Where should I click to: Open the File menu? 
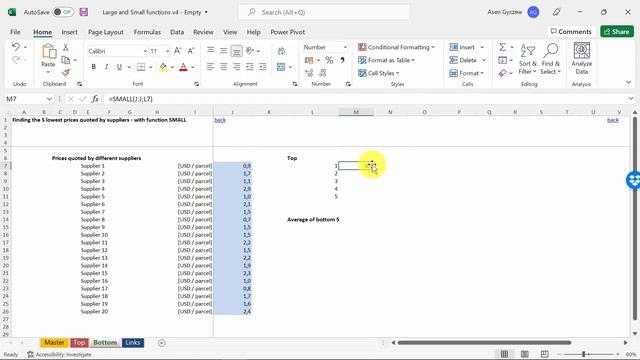pyautogui.click(x=15, y=32)
